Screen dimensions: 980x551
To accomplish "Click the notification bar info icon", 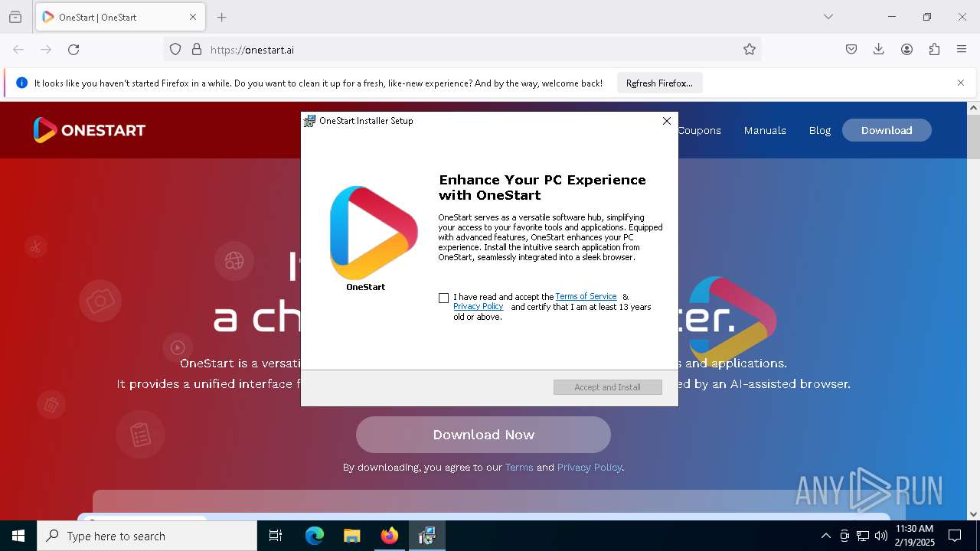I will (22, 83).
